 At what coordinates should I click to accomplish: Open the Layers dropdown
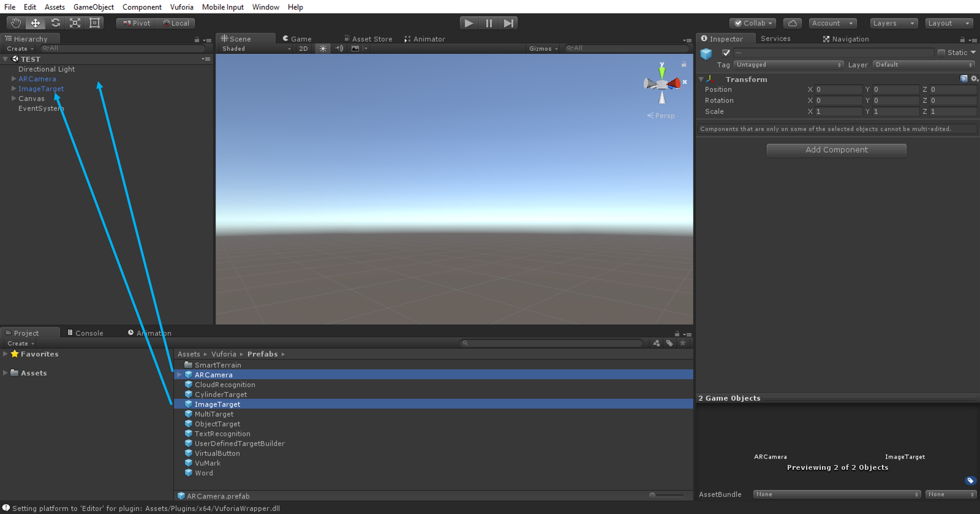point(893,23)
